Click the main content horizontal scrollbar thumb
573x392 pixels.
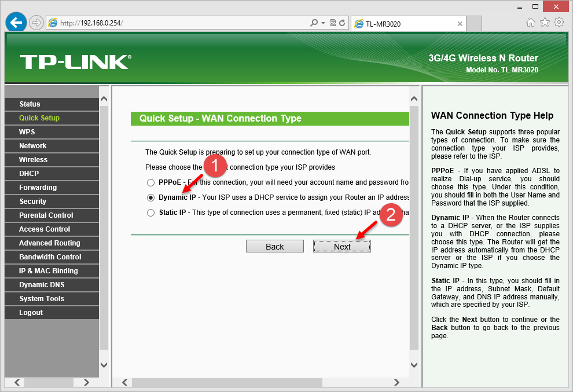(227, 383)
